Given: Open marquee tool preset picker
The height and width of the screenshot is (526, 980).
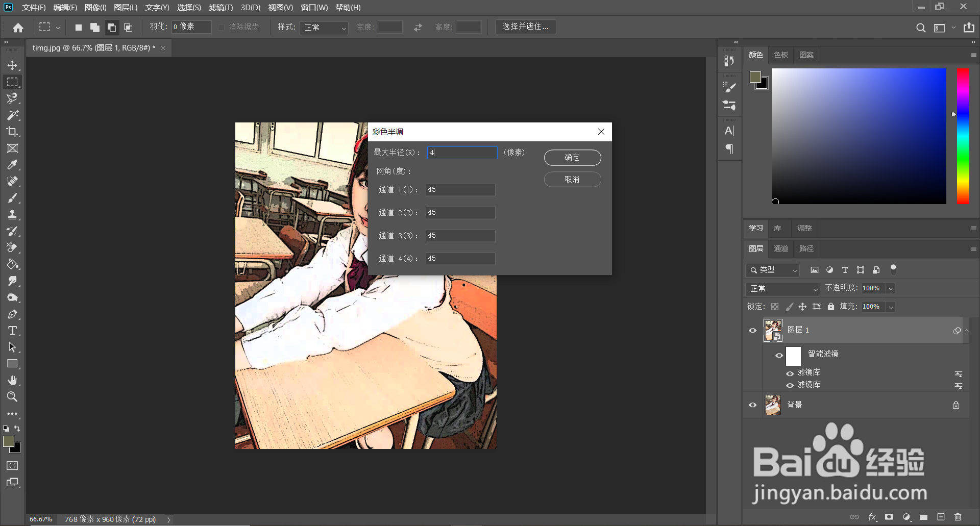Looking at the screenshot, I should tap(58, 28).
